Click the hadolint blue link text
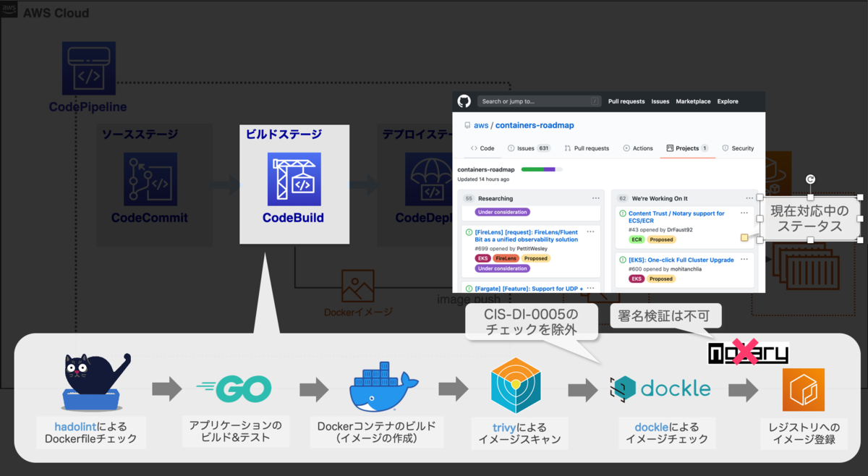The width and height of the screenshot is (868, 476). (76, 427)
